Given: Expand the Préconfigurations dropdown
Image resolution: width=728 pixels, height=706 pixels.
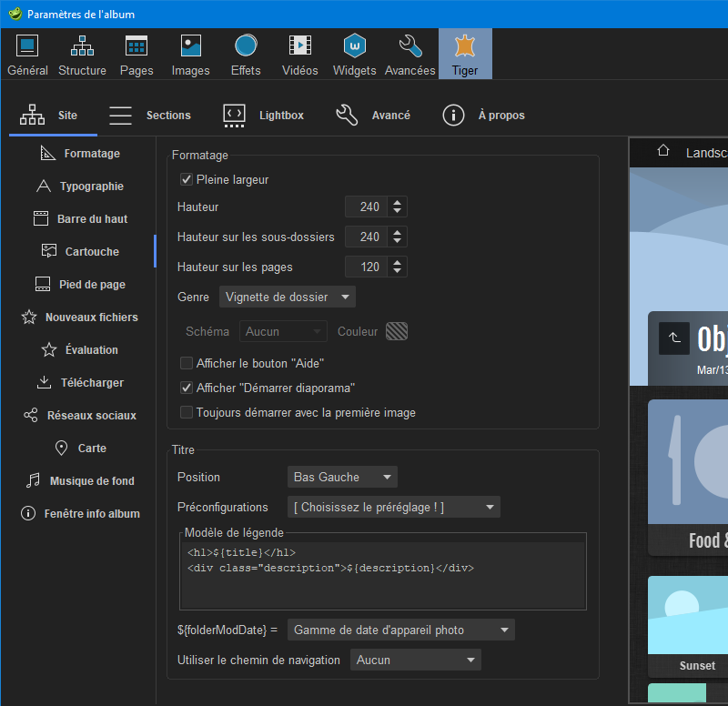Looking at the screenshot, I should (x=393, y=507).
